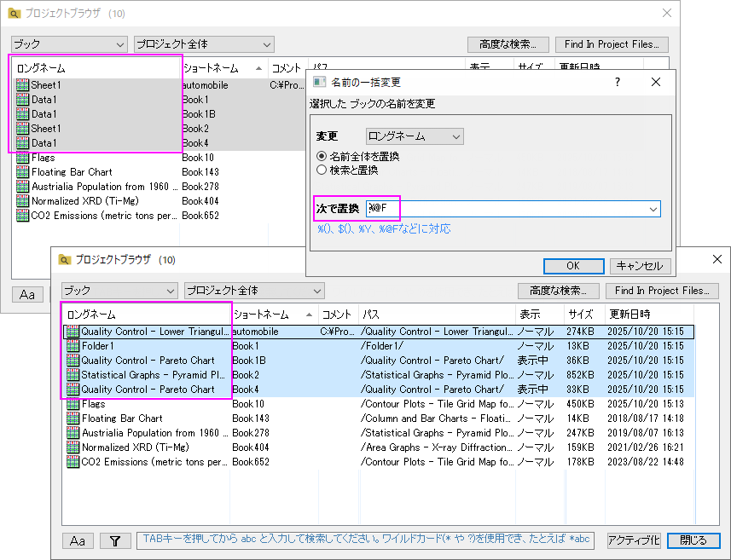Viewport: 731px width, 560px height.
Task: Sort by パス column header, front window
Action: tap(437, 315)
